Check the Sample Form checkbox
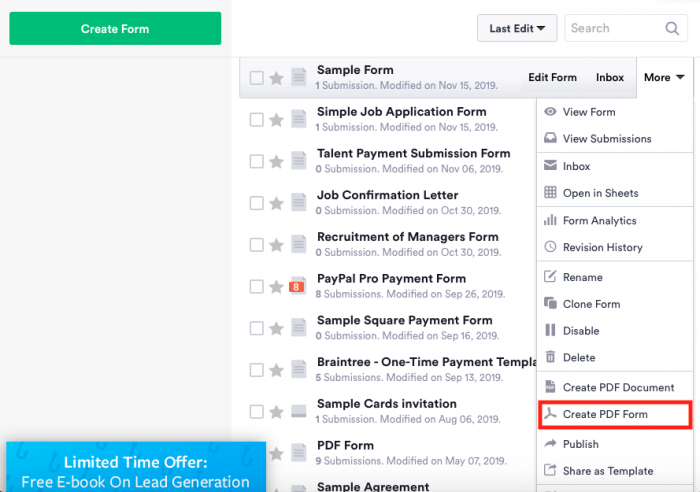 pos(257,78)
